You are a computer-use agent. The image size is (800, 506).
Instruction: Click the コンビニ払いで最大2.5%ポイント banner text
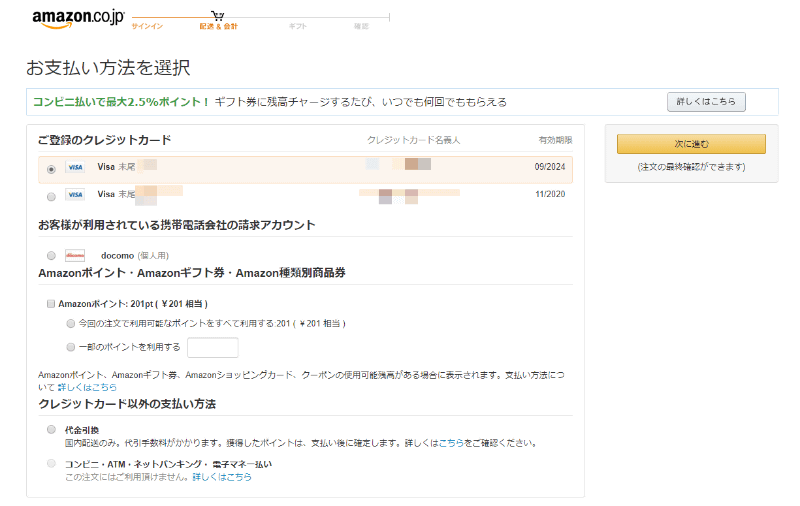tap(121, 102)
